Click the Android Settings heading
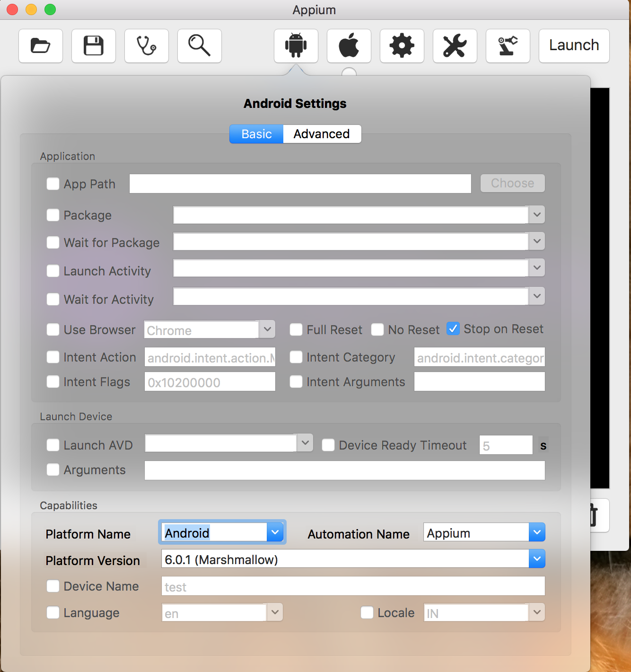 (x=295, y=104)
